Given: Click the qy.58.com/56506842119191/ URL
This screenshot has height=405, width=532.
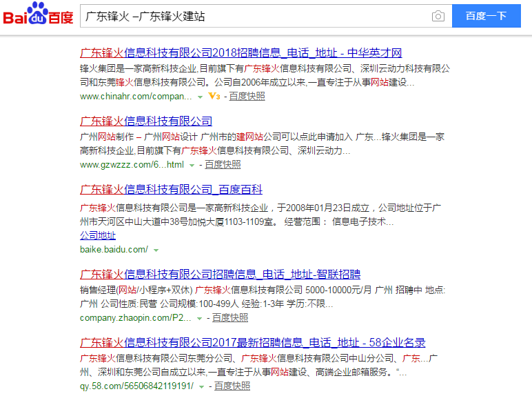Looking at the screenshot, I should point(136,386).
